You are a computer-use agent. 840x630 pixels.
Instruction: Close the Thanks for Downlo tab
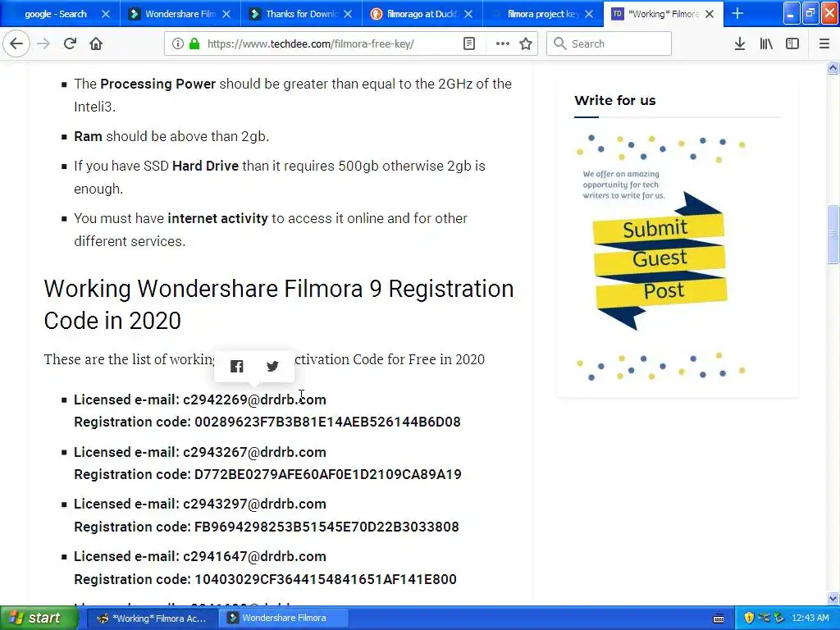click(348, 14)
